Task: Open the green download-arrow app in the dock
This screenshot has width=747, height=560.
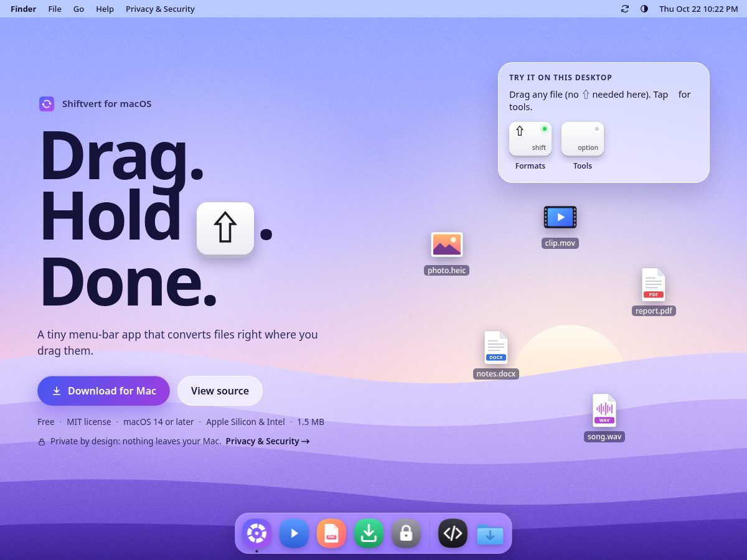Action: coord(369,533)
